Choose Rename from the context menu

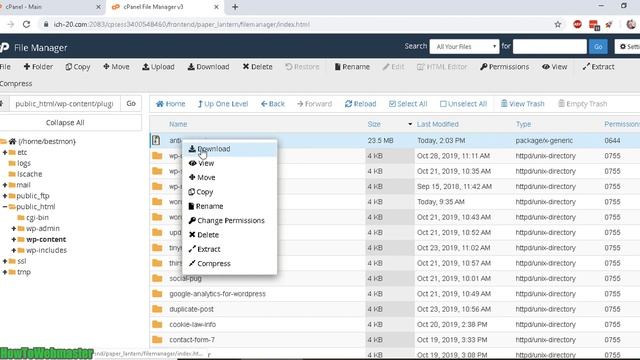point(229,206)
